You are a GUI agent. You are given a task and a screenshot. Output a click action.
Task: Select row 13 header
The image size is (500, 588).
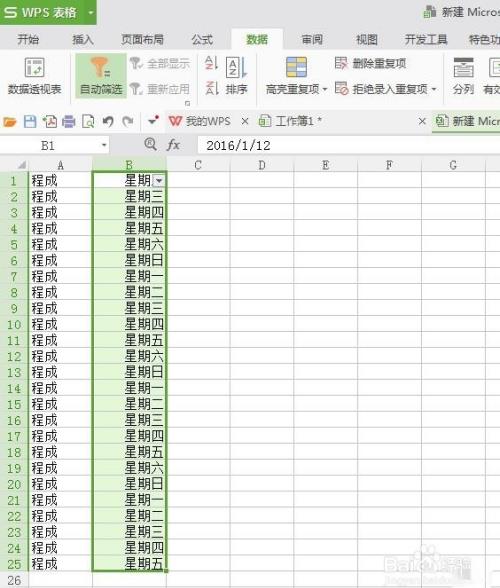(14, 372)
